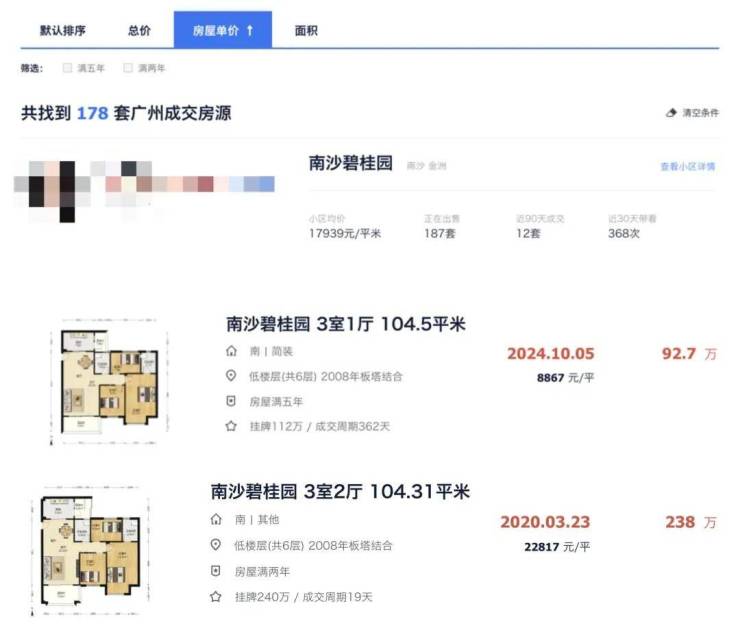The image size is (740, 641).
Task: Click location pin beside 低楼层 in 104.5平米 listing
Action: coord(231,376)
